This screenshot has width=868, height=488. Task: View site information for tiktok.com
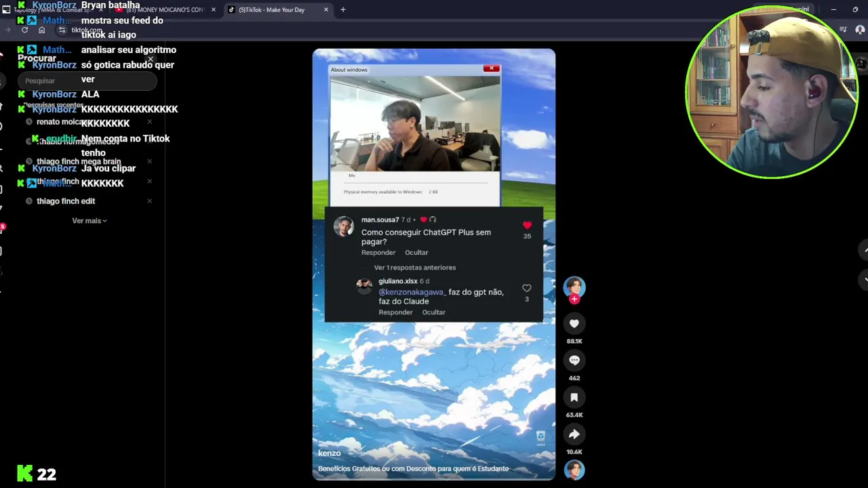click(62, 30)
